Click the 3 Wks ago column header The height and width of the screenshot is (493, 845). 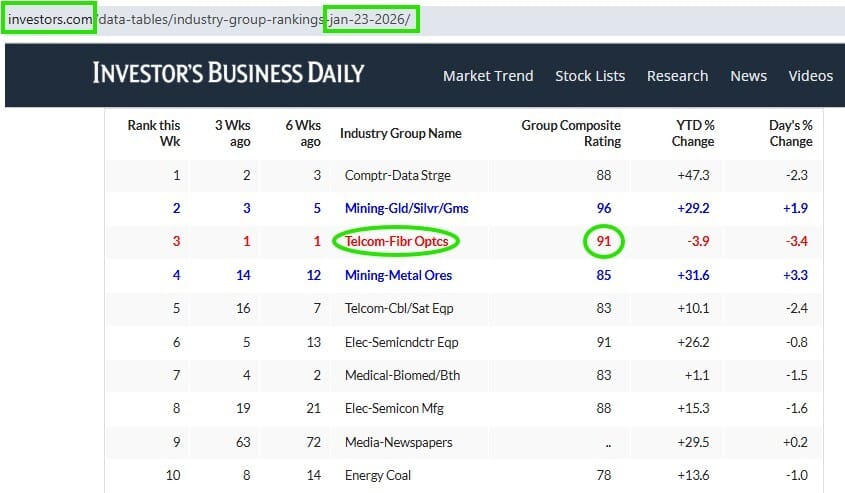[233, 133]
